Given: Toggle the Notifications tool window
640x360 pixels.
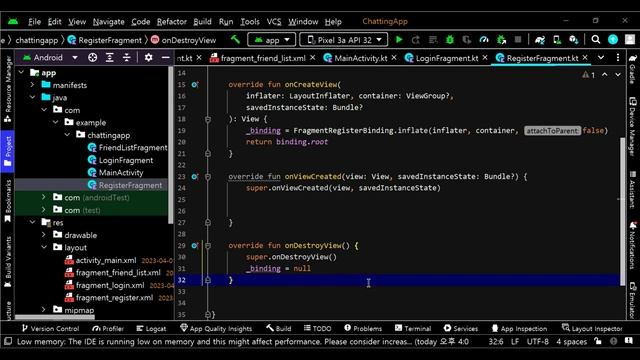Looking at the screenshot, I should 633,245.
